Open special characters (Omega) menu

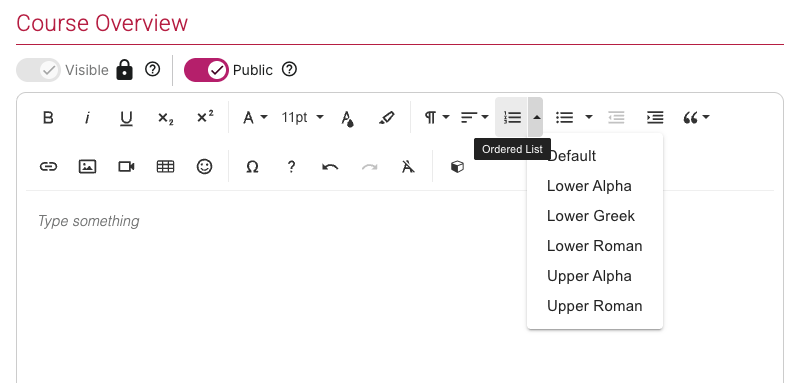[x=252, y=167]
